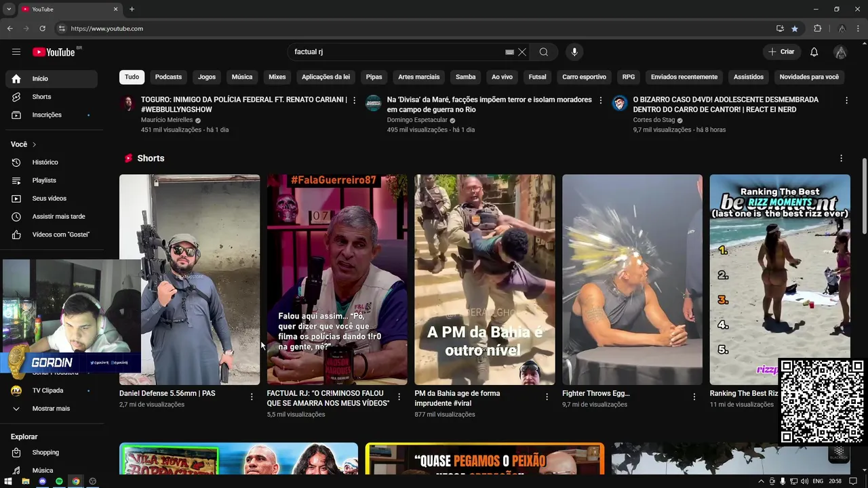868x488 pixels.
Task: Open Seus vídeos in sidebar
Action: click(52, 199)
